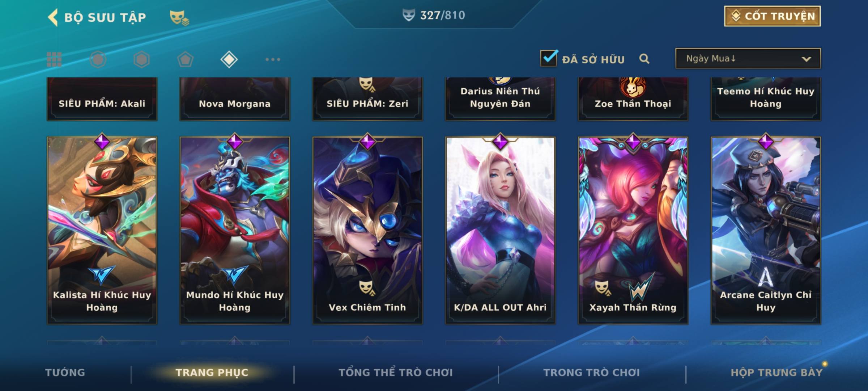Open the golden mask coin icon
The image size is (868, 391).
coord(179,18)
